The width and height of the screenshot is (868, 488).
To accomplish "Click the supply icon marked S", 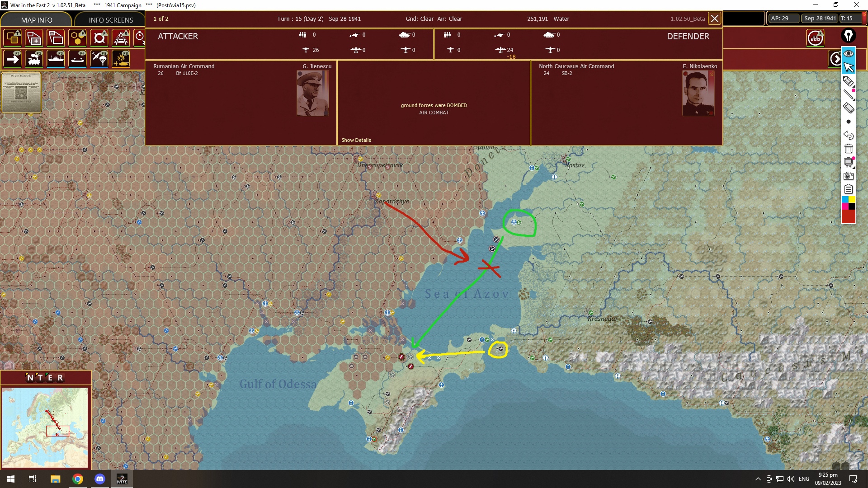I will point(815,38).
